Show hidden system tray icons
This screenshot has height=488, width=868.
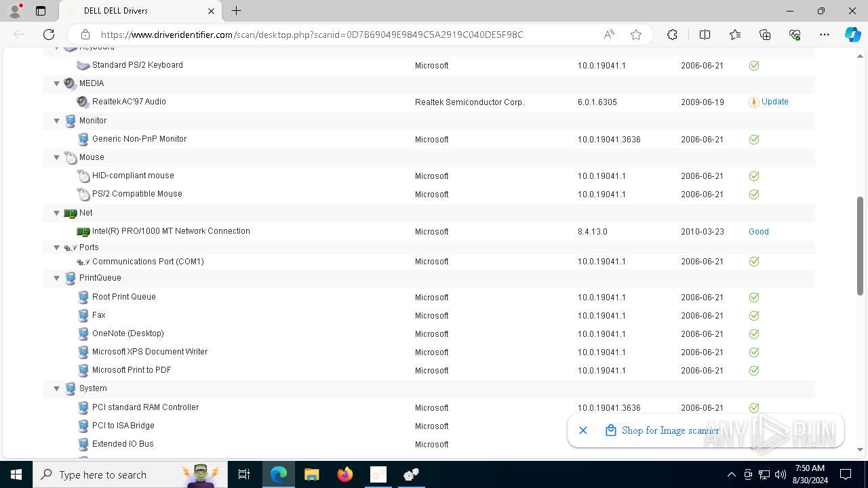click(731, 474)
